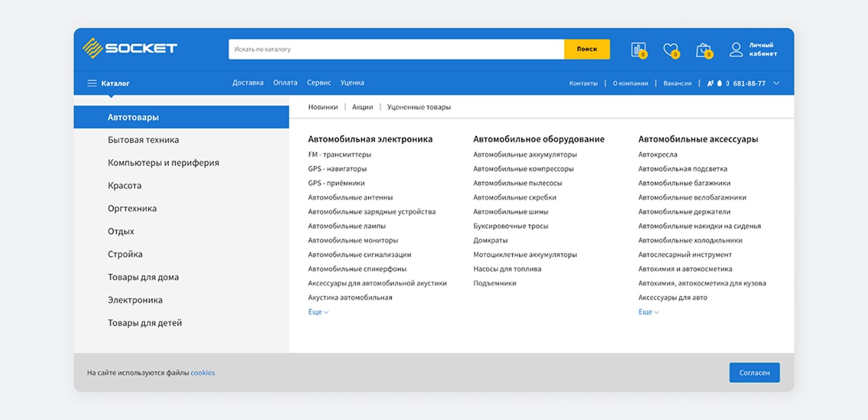Click in the catalog search field
868x420 pixels.
point(396,49)
